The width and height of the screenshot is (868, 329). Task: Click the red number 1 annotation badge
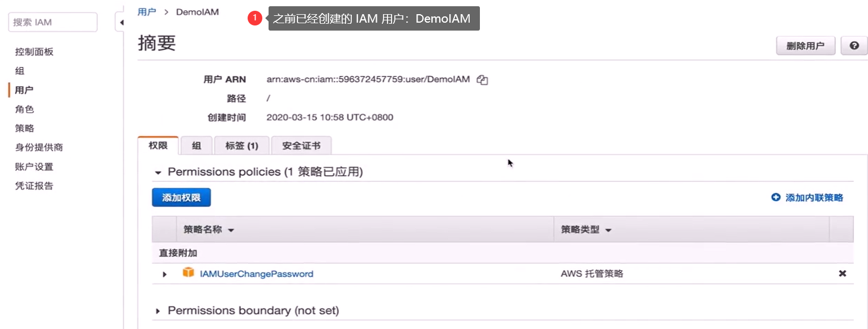click(x=254, y=19)
